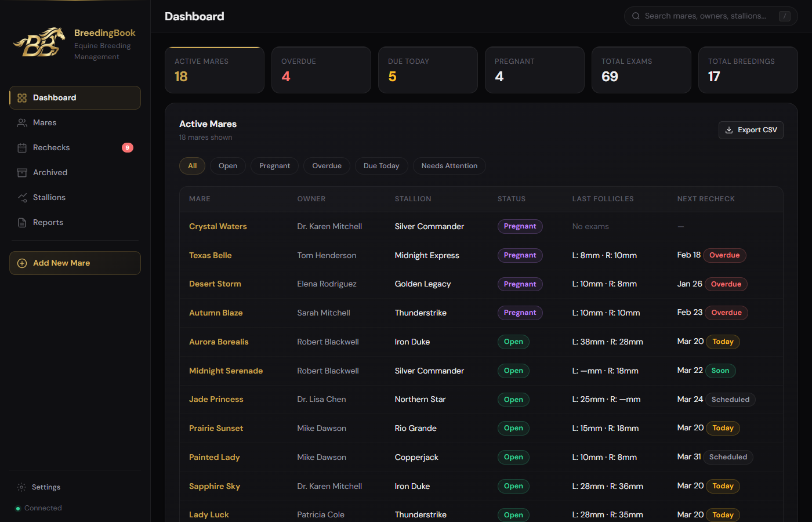Filter mares by Open status
The width and height of the screenshot is (812, 522).
click(228, 166)
